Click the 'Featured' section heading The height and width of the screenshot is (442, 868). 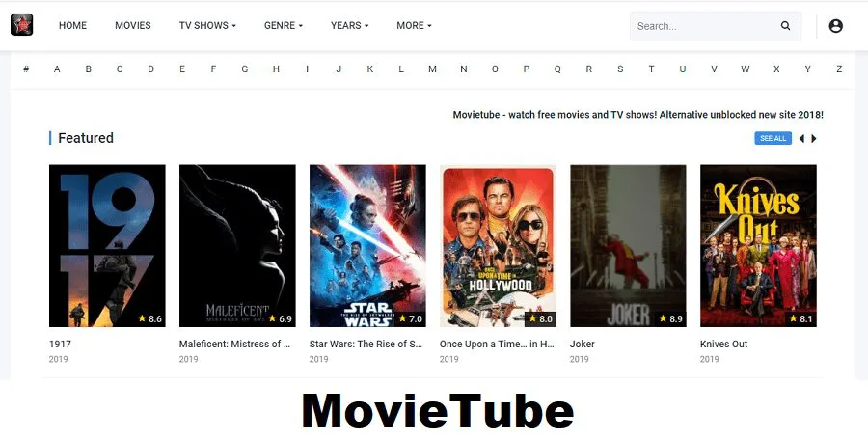click(x=86, y=138)
